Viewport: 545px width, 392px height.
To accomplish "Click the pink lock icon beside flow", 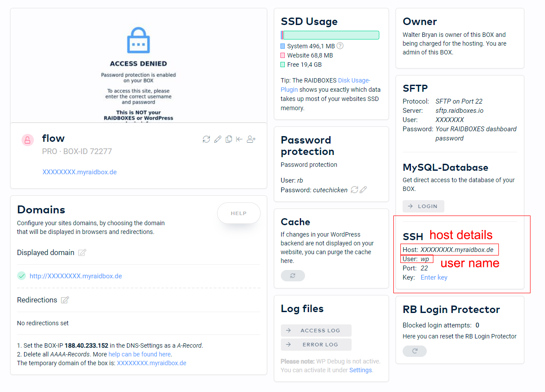I will click(x=28, y=140).
